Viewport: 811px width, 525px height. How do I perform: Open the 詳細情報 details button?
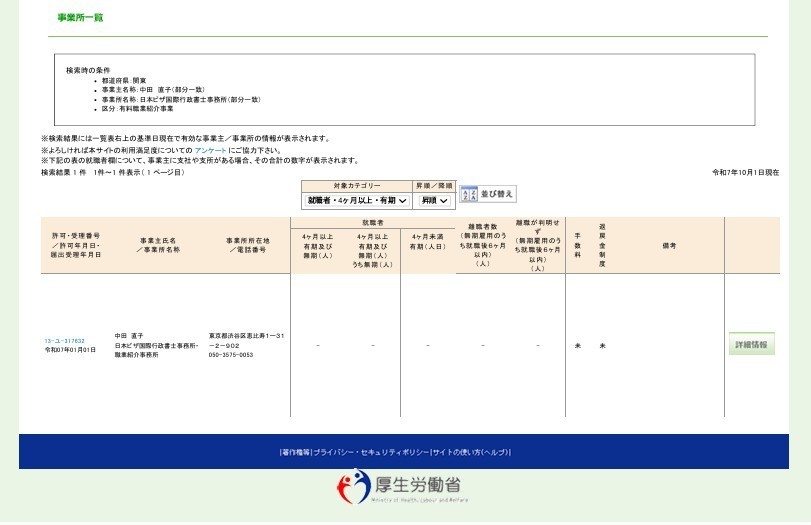pos(752,344)
